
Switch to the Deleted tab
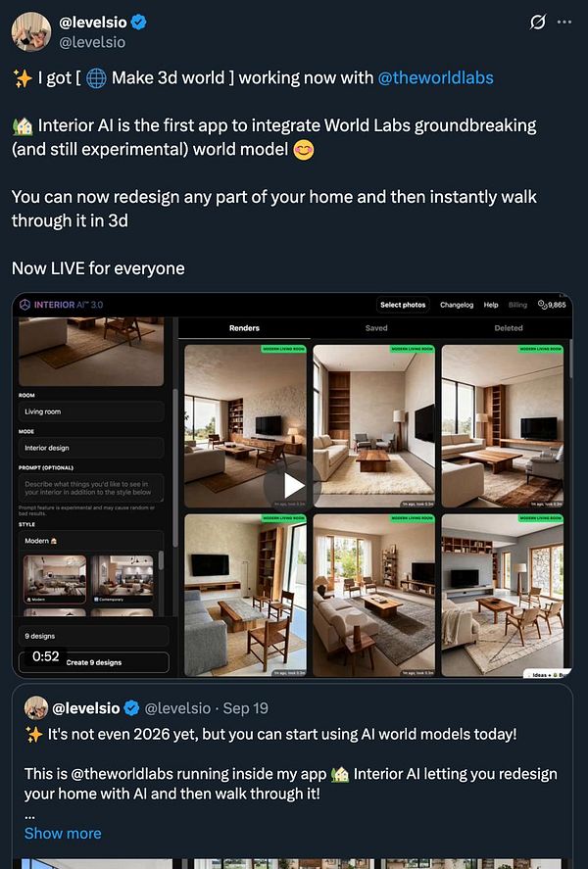tap(508, 328)
